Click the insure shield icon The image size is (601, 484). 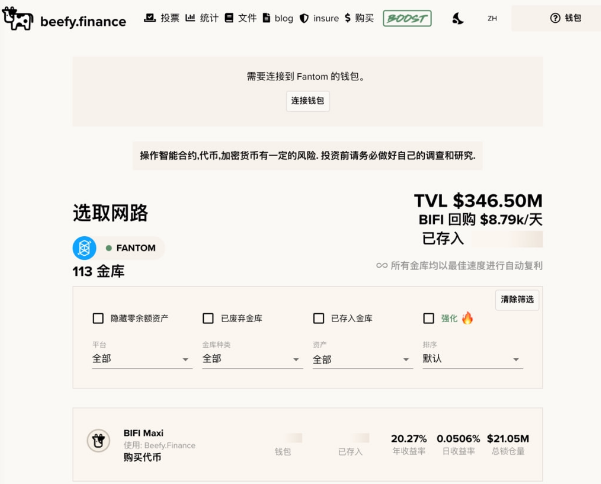pyautogui.click(x=304, y=18)
